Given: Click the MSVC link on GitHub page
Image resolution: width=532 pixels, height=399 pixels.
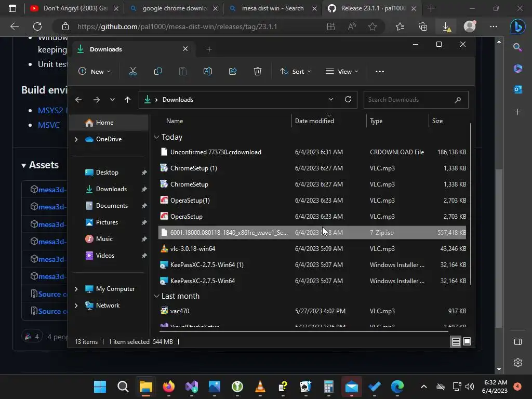Looking at the screenshot, I should (49, 125).
